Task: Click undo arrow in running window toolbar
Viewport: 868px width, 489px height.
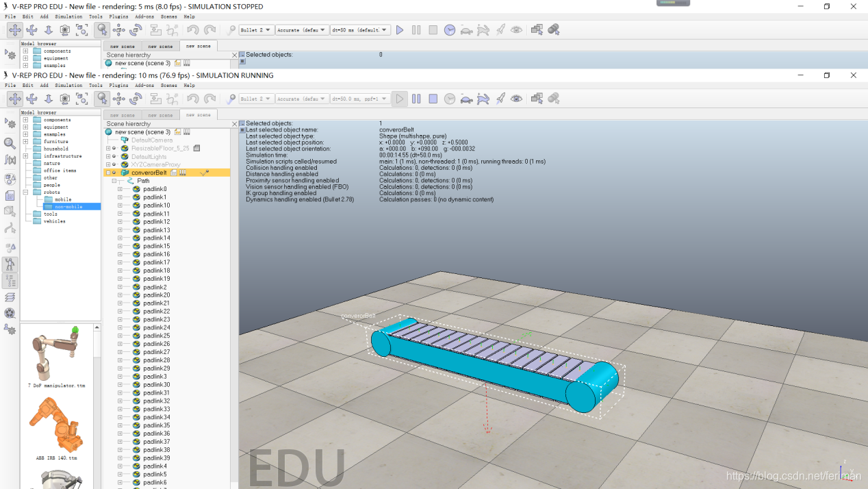Action: [193, 99]
